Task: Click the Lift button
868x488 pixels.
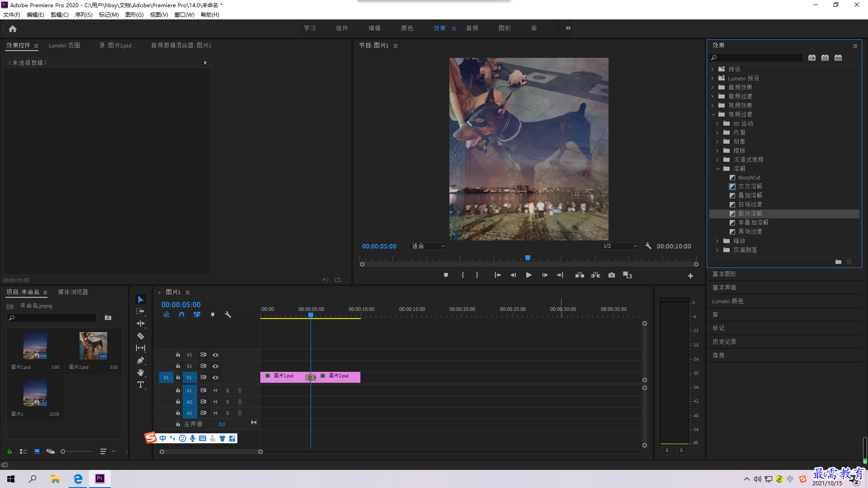Action: tap(580, 275)
